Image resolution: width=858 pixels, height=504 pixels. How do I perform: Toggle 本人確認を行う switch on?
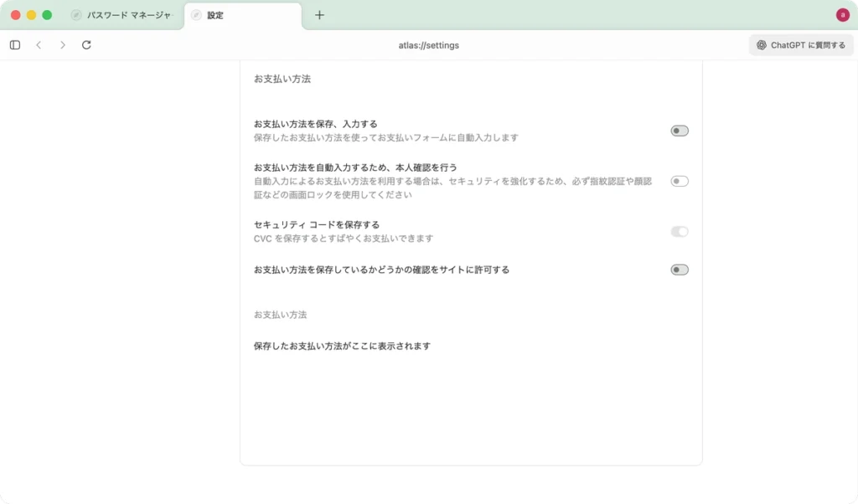pyautogui.click(x=678, y=180)
